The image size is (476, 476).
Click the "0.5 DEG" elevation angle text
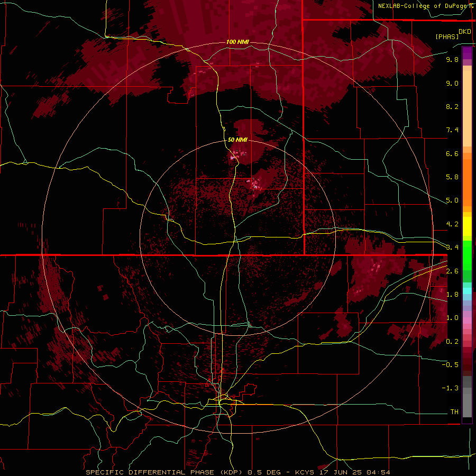(x=265, y=472)
